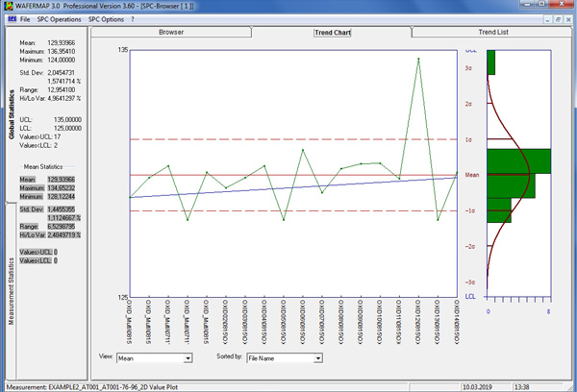
Task: Click the Hi/Lo Var value 4,9641297 %
Action: click(x=64, y=99)
